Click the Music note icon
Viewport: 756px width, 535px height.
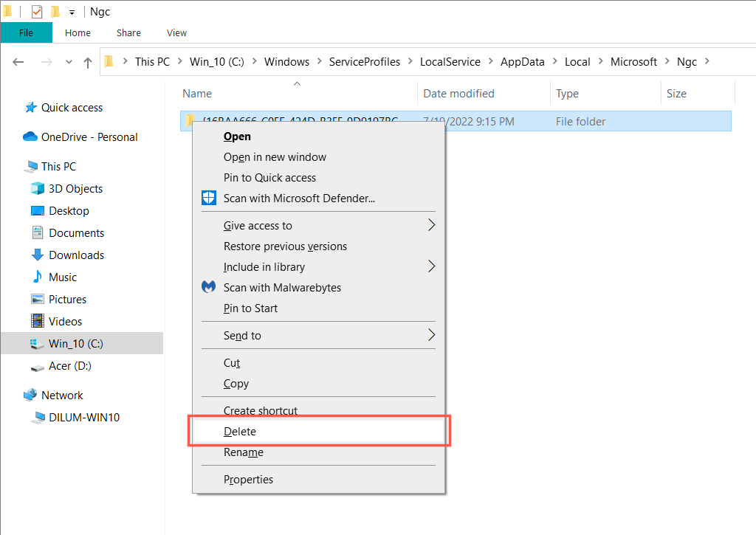pyautogui.click(x=38, y=277)
